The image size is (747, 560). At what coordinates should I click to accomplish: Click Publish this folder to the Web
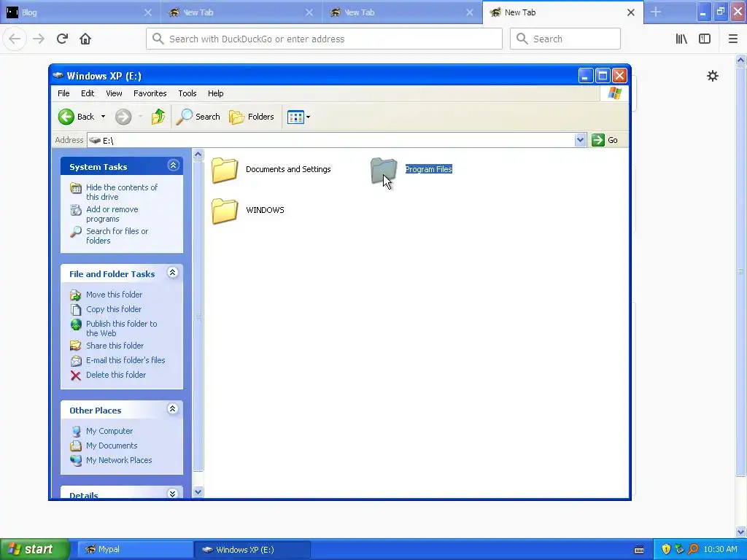tap(122, 328)
